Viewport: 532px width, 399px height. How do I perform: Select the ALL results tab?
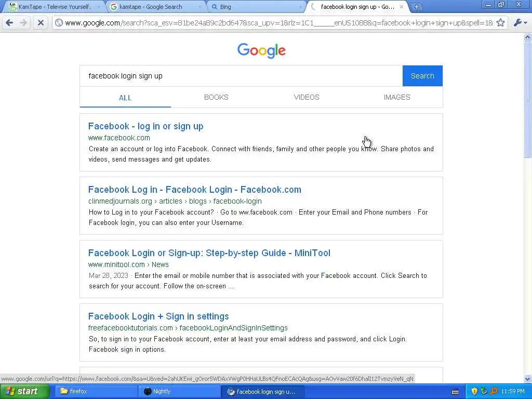[x=125, y=97]
